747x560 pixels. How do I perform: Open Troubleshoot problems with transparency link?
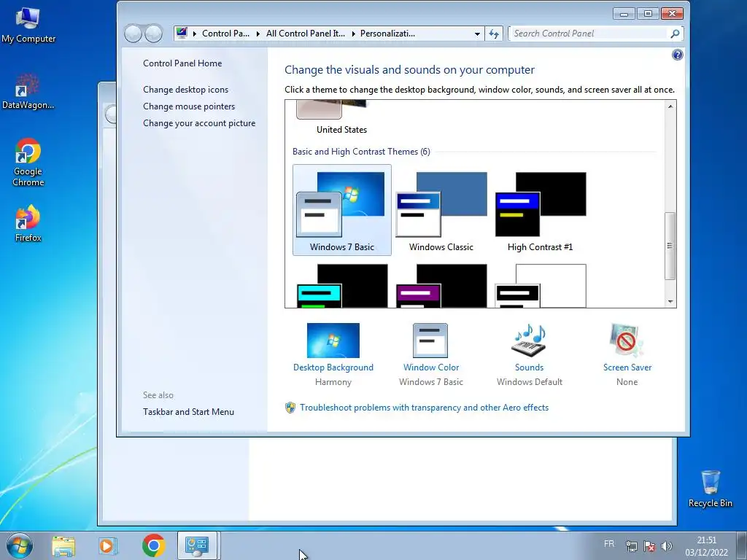(x=424, y=408)
